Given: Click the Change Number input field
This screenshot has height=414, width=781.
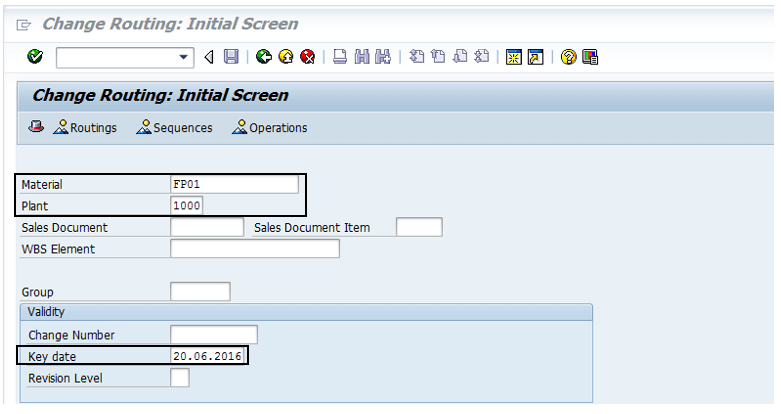Looking at the screenshot, I should coord(214,334).
